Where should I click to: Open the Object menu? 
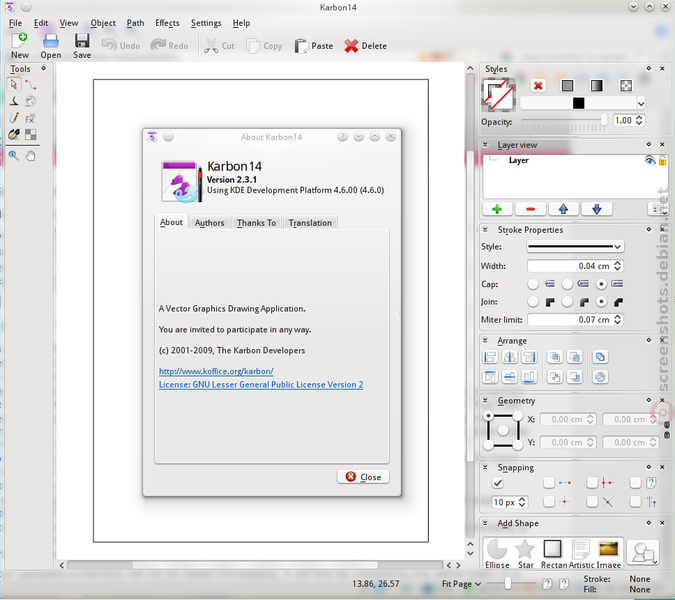pyautogui.click(x=103, y=23)
